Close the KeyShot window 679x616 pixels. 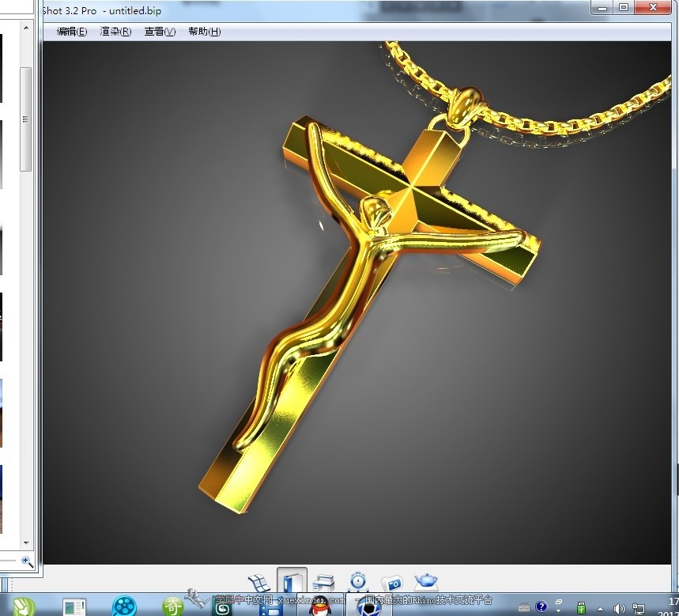(x=654, y=7)
